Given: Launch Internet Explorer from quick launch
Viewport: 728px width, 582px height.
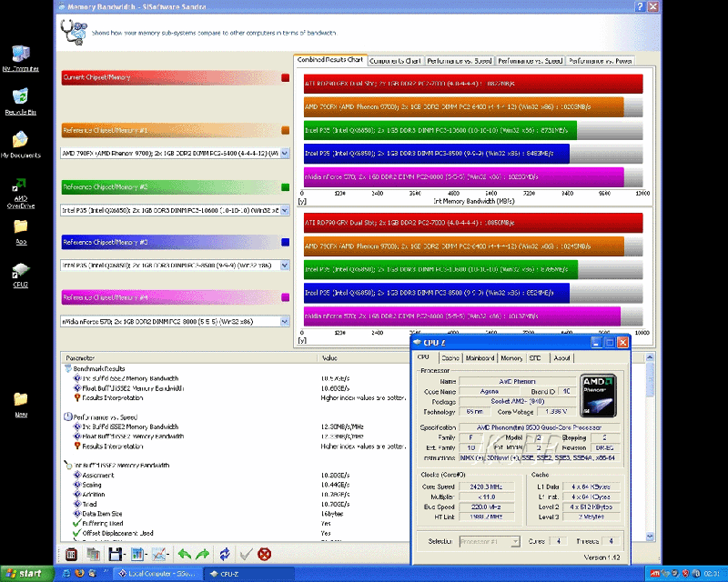Looking at the screenshot, I should [x=66, y=574].
